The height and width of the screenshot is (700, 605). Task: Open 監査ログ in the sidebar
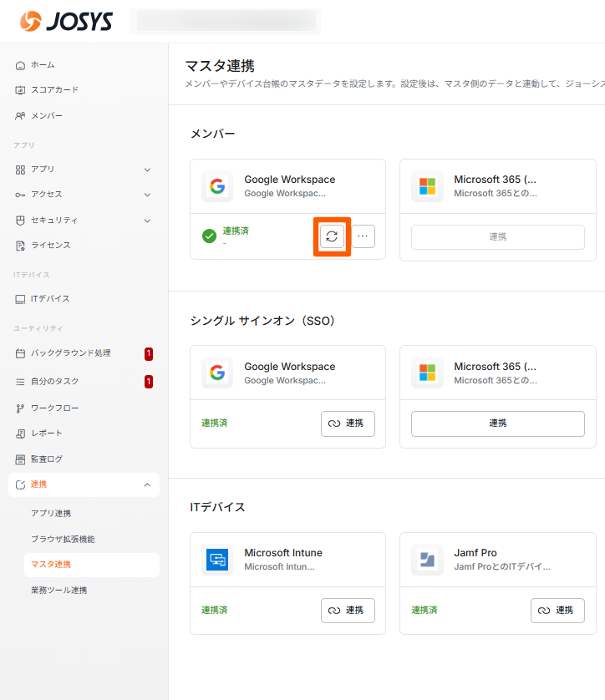47,459
